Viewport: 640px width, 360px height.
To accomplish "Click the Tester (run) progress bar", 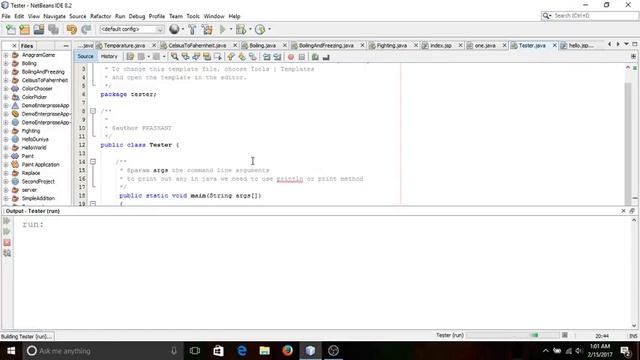I will pos(513,335).
